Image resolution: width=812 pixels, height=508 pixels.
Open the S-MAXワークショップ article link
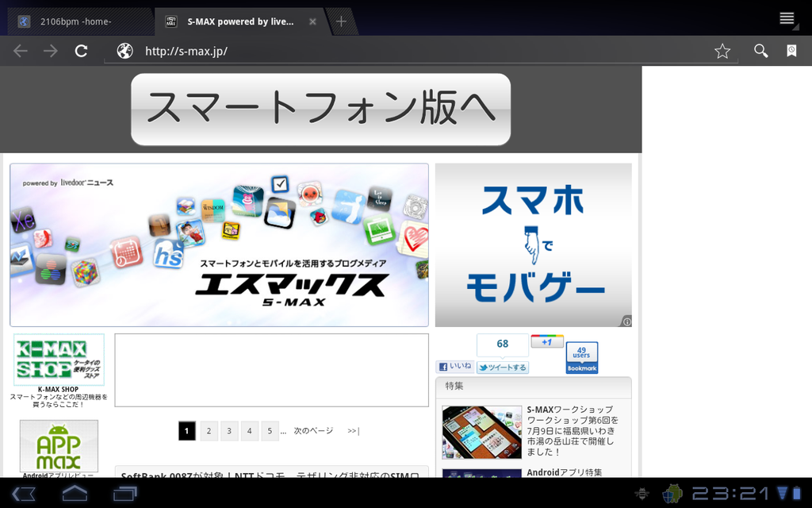573,431
